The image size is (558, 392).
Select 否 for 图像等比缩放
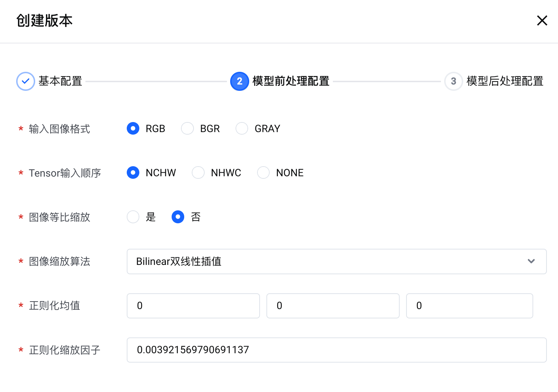pyautogui.click(x=178, y=217)
